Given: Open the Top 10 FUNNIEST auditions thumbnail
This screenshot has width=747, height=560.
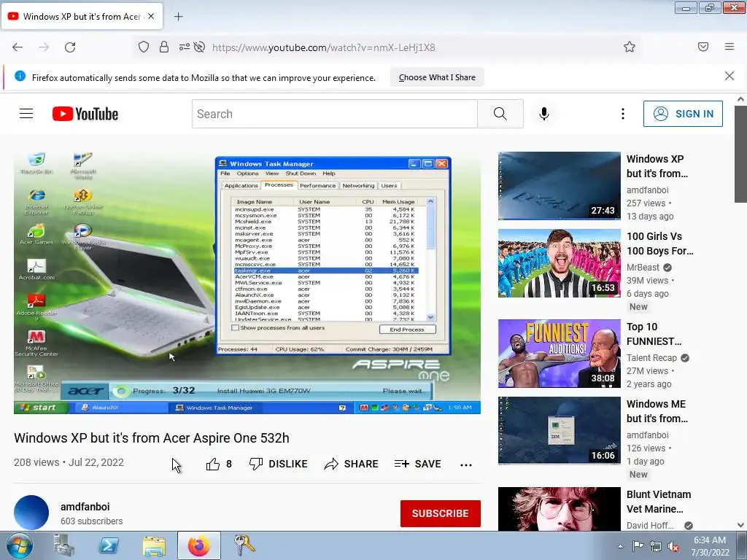Looking at the screenshot, I should [560, 354].
